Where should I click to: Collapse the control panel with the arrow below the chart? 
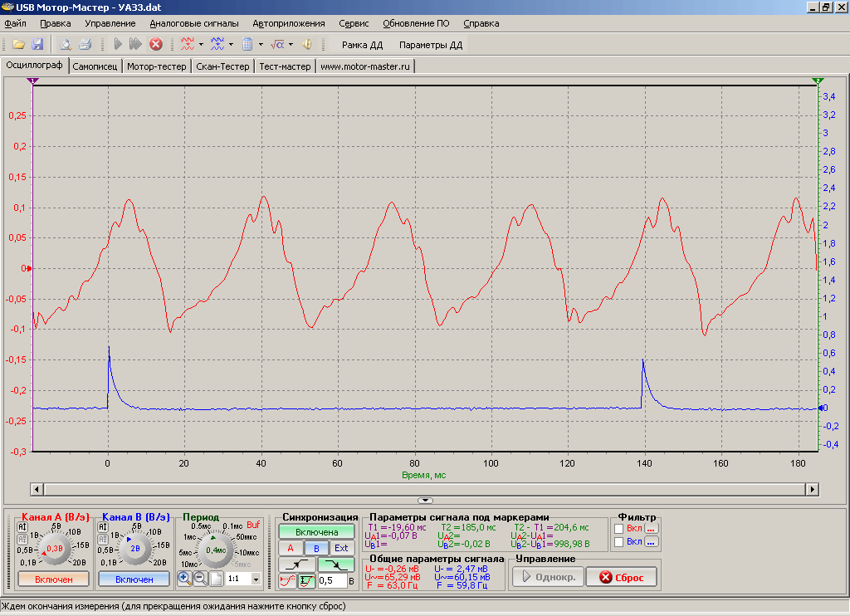click(426, 500)
